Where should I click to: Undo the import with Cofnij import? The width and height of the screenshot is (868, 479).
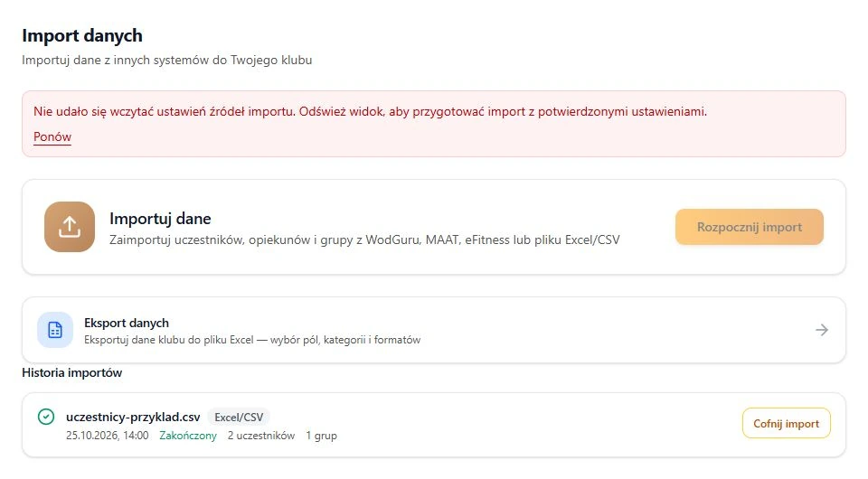click(x=786, y=424)
